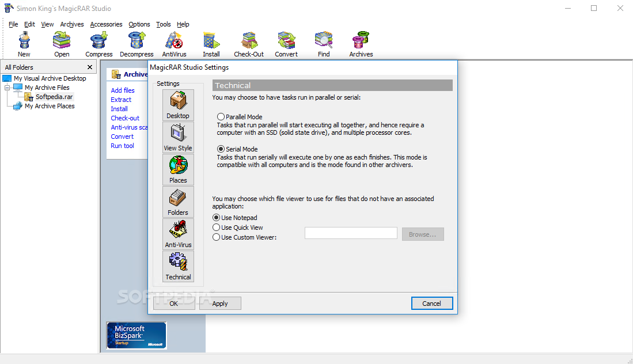The height and width of the screenshot is (364, 633).
Task: Open the Edit menu
Action: 29,24
